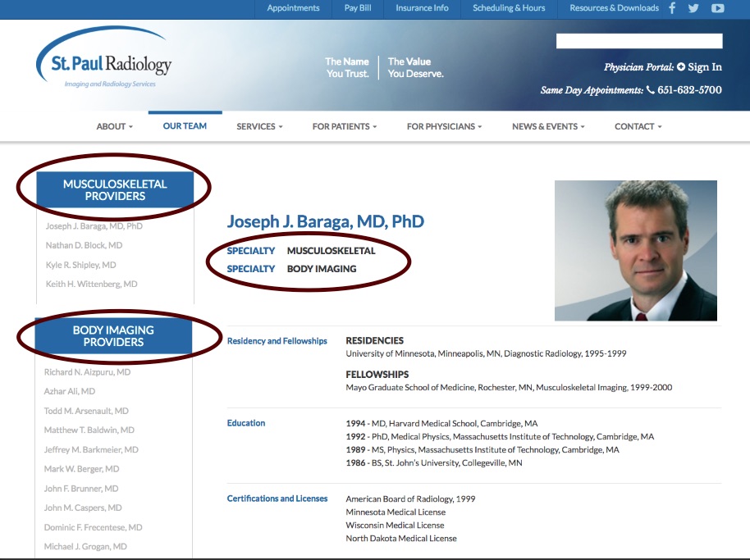This screenshot has height=560, width=750.
Task: Click the Appointments link in top bar
Action: [x=293, y=8]
